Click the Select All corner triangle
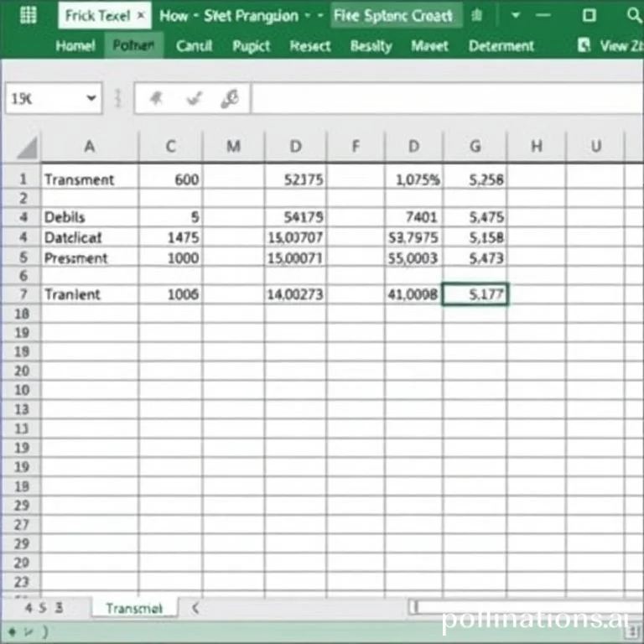 (27, 148)
